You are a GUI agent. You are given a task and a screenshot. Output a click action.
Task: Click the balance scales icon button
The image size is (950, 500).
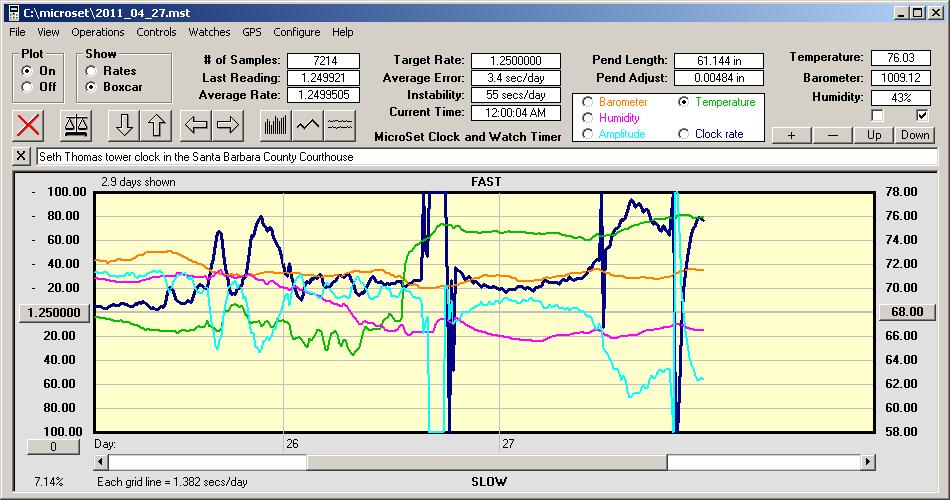click(76, 125)
